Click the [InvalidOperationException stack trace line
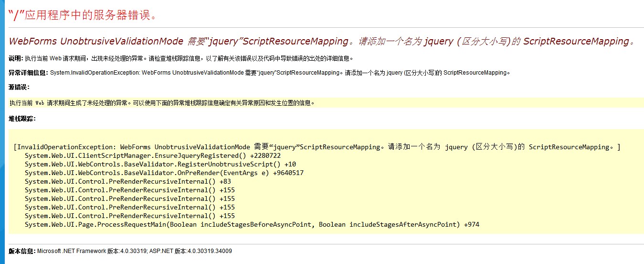 (x=317, y=147)
